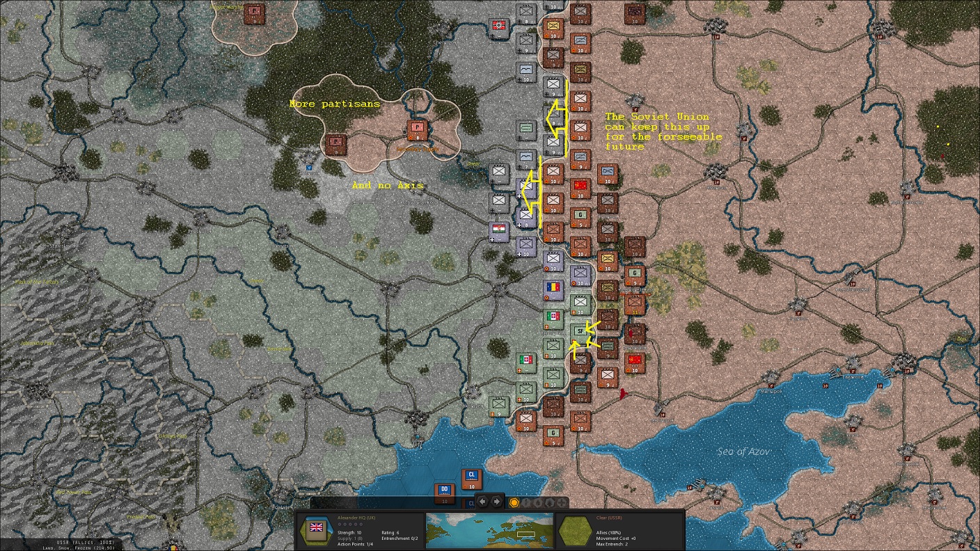Select the CL cruiser unit with strength 10
This screenshot has height=551, width=980.
[x=471, y=479]
